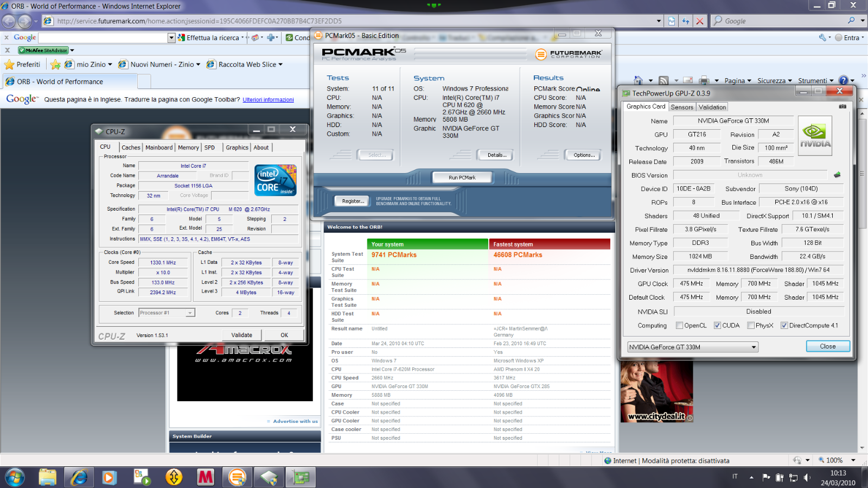Click the Google Toolbar wrench settings icon

pos(822,37)
